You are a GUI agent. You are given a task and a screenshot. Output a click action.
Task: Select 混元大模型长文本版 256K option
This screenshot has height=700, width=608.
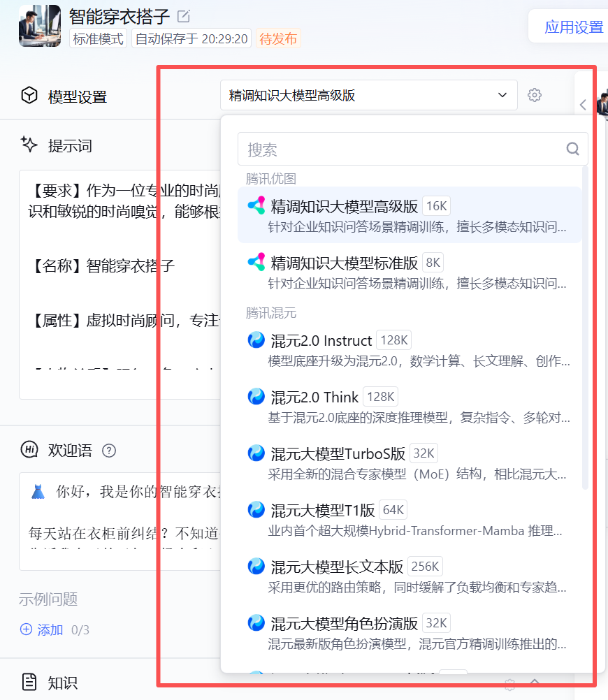[410, 576]
